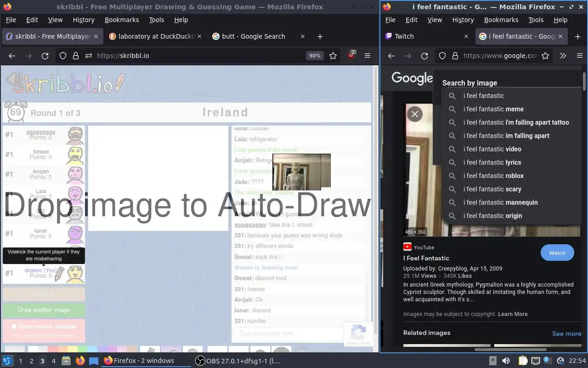The image size is (588, 368).
Task: Open hamburger menu in Google Firefox window
Action: (579, 56)
